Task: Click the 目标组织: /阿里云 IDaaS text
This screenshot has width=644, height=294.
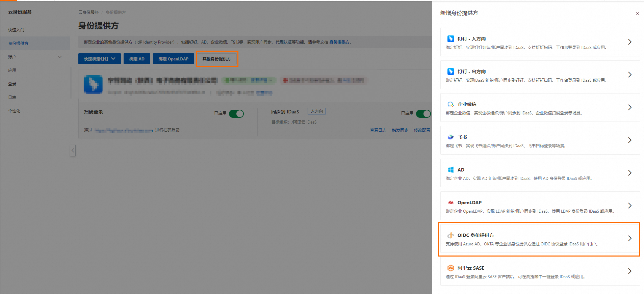Action: coord(294,122)
